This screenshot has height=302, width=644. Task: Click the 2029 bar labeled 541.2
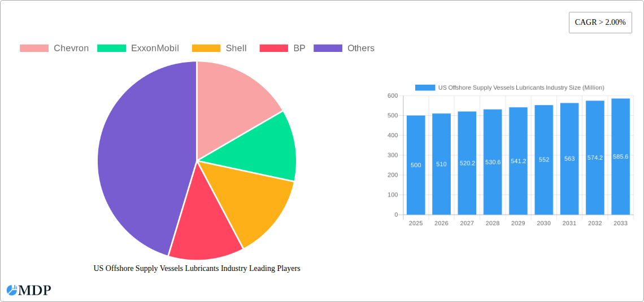click(518, 161)
